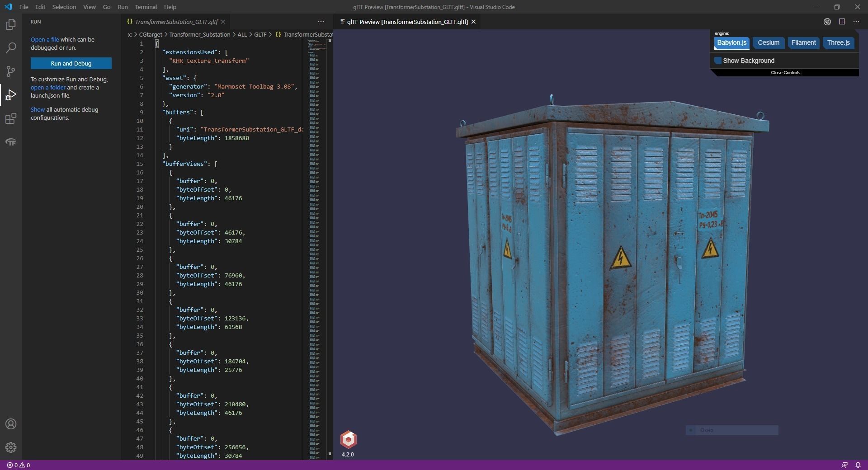
Task: Enable the Show Background checkbox
Action: click(x=718, y=61)
